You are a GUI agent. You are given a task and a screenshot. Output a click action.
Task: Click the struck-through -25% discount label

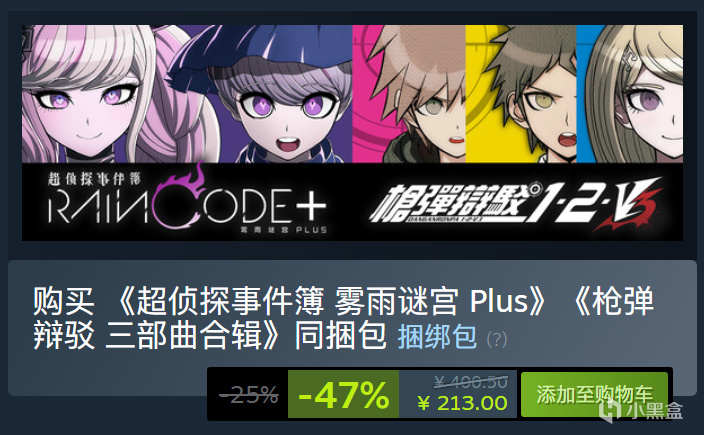click(x=249, y=395)
